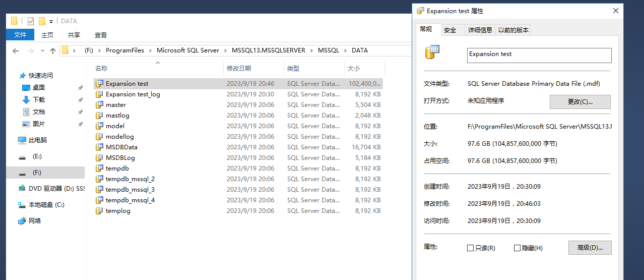Click the 102,400,0... size cell
The image size is (644, 280).
[365, 84]
